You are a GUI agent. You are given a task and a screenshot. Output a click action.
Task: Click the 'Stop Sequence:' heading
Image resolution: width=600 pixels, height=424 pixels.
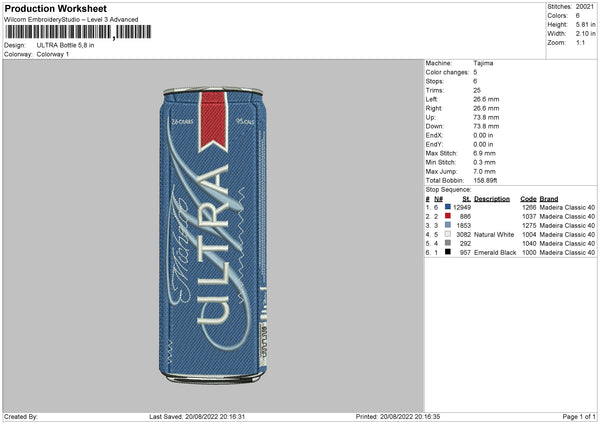pos(448,190)
